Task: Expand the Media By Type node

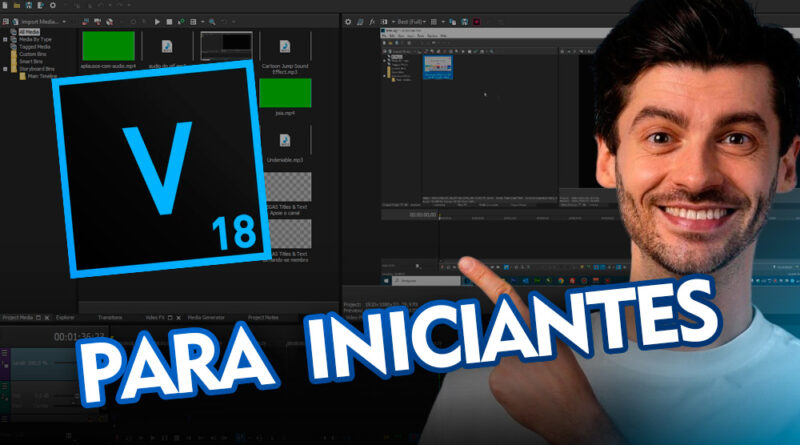Action: tap(5, 39)
